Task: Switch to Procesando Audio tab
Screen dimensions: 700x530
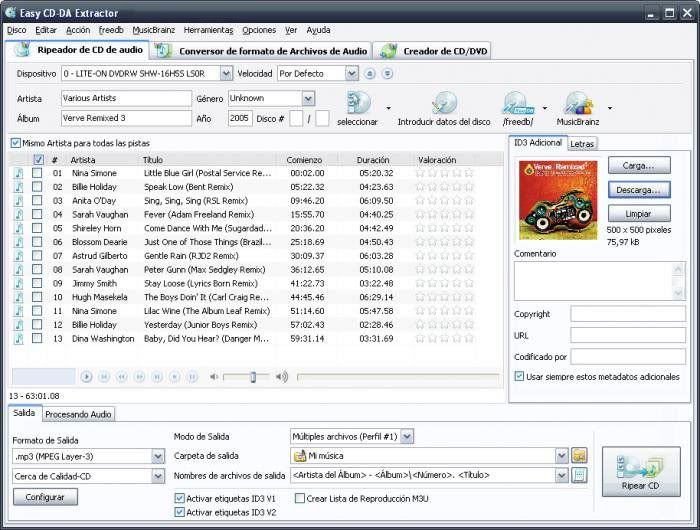Action: (78, 414)
